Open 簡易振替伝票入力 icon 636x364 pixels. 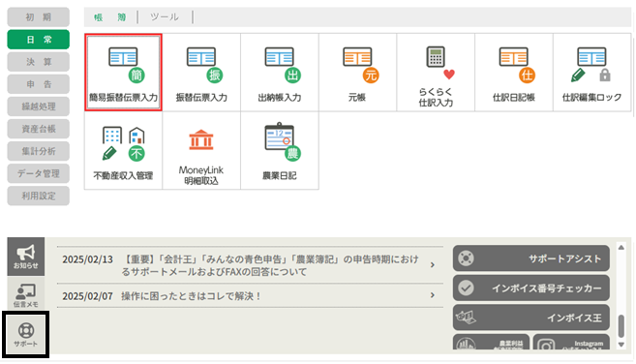click(x=123, y=73)
